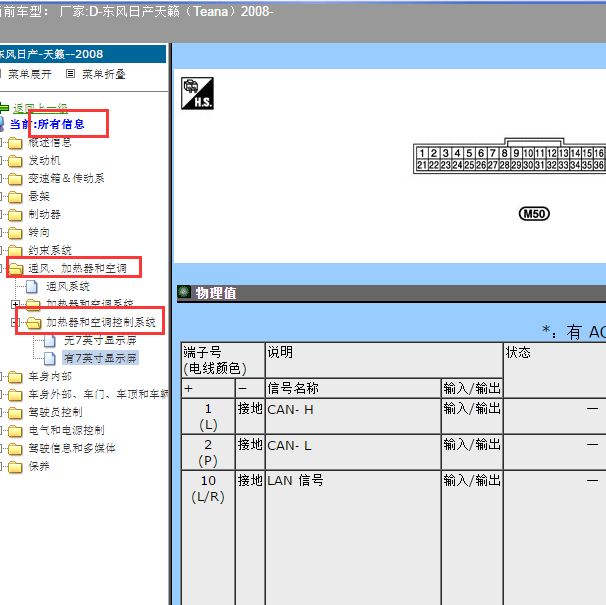Click the CAN- H signal cell
The image size is (606, 605).
[353, 416]
